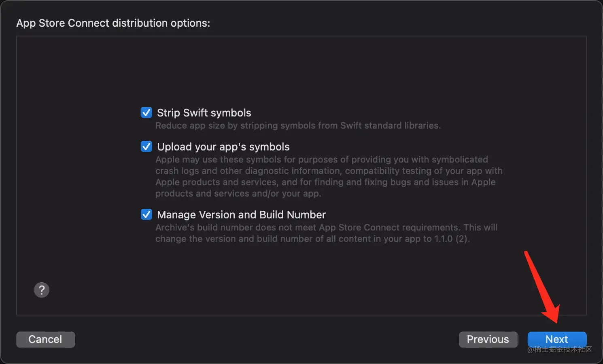Click the "Manage Version and Build Number" label
Screen dimensions: 603x364
coord(241,215)
